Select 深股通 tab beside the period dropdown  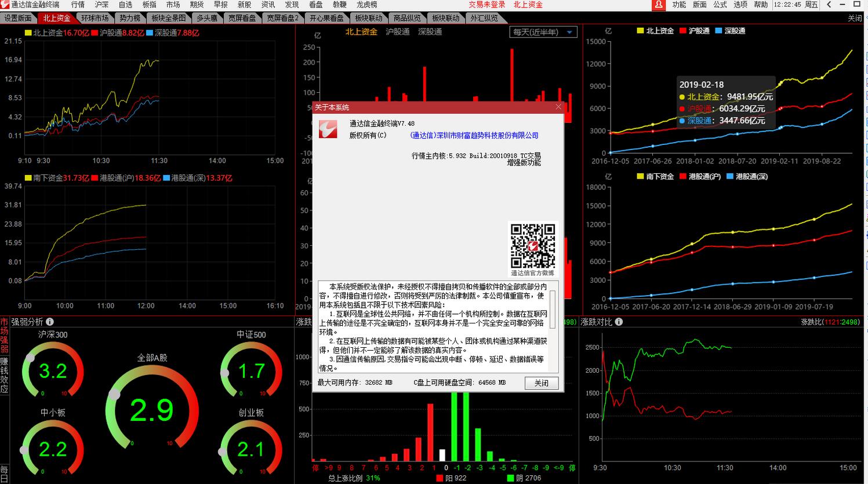pos(430,32)
